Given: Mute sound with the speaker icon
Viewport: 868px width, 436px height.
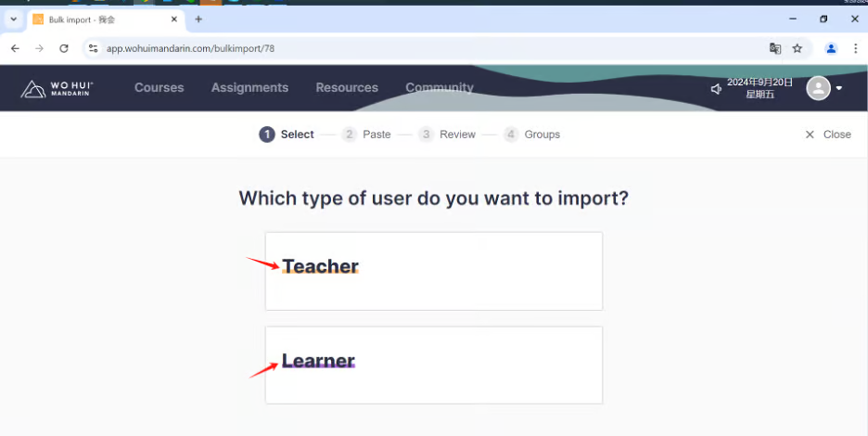Looking at the screenshot, I should (x=716, y=89).
